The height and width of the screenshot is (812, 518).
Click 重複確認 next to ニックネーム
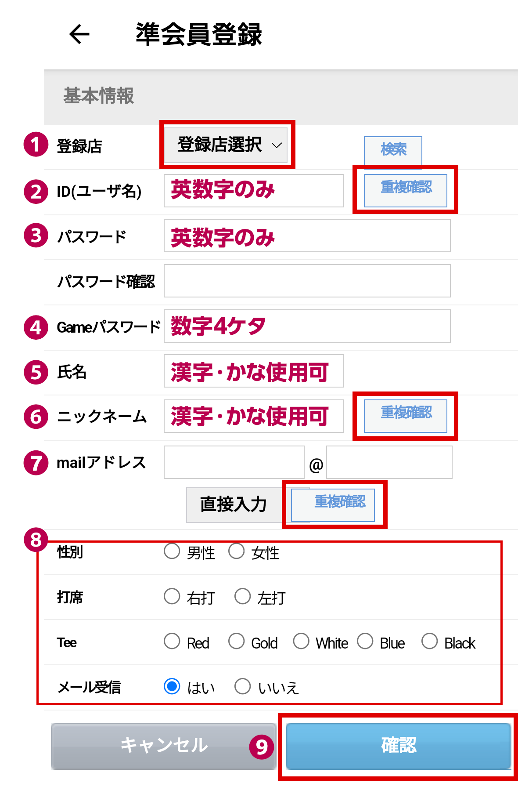[406, 416]
